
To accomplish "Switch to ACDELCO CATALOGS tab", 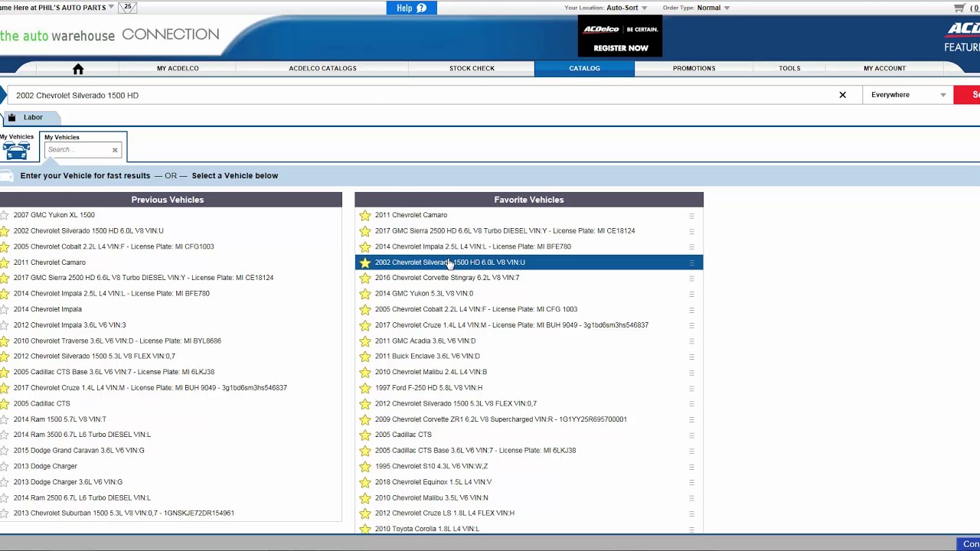I will 322,69.
